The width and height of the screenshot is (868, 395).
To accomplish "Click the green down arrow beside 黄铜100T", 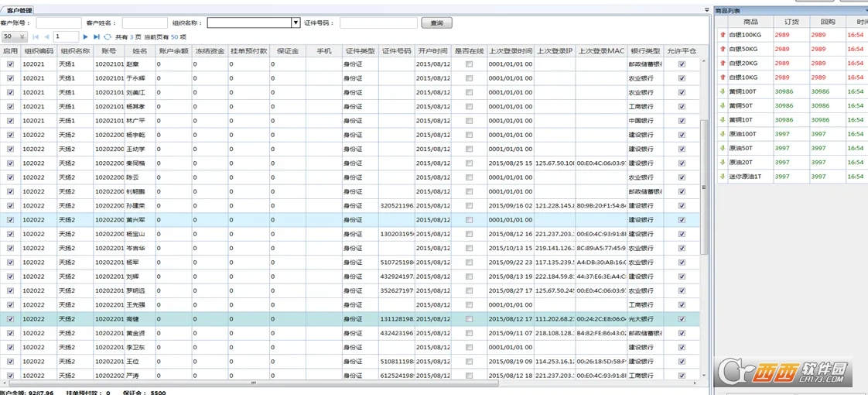I will pyautogui.click(x=723, y=91).
